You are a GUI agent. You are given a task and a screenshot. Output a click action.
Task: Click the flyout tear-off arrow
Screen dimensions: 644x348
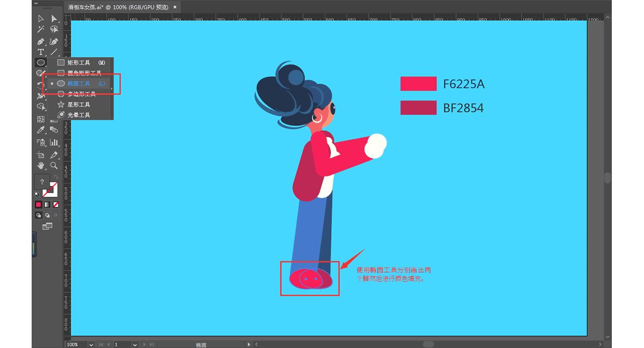point(112,88)
